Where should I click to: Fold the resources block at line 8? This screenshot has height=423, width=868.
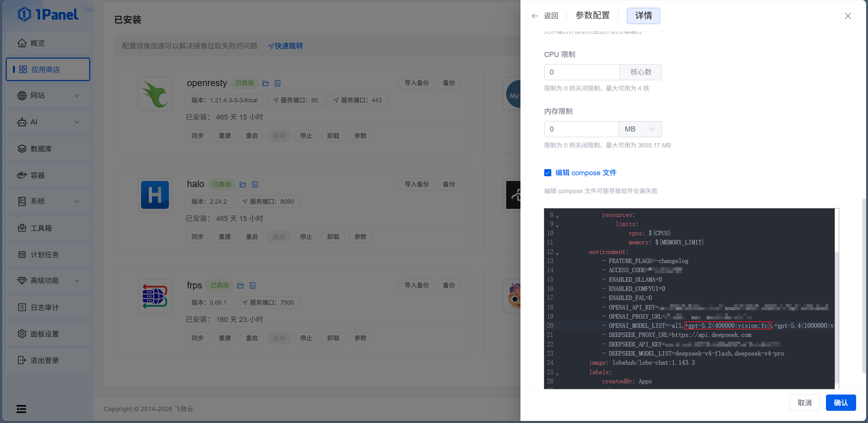tap(557, 216)
